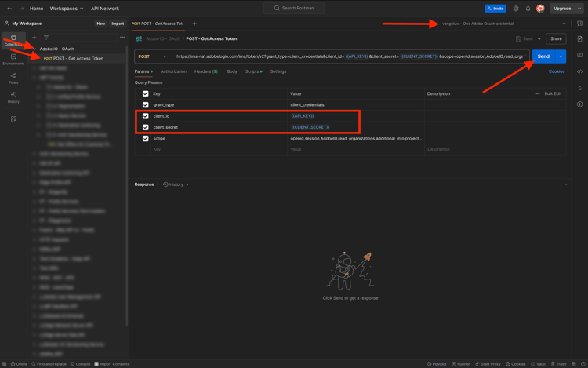Uncheck the grant_type parameter checkbox
Image resolution: width=588 pixels, height=368 pixels.
click(x=146, y=104)
